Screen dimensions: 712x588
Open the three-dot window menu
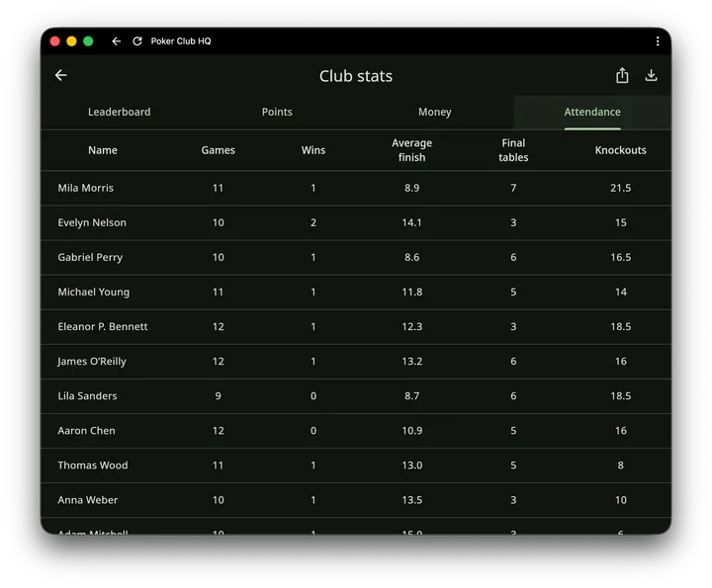pyautogui.click(x=657, y=42)
